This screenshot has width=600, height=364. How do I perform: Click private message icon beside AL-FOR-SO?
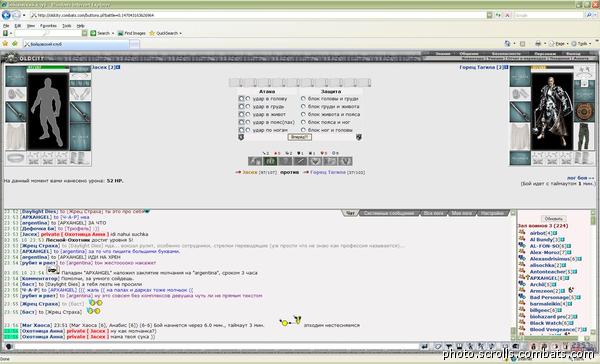pyautogui.click(x=522, y=246)
